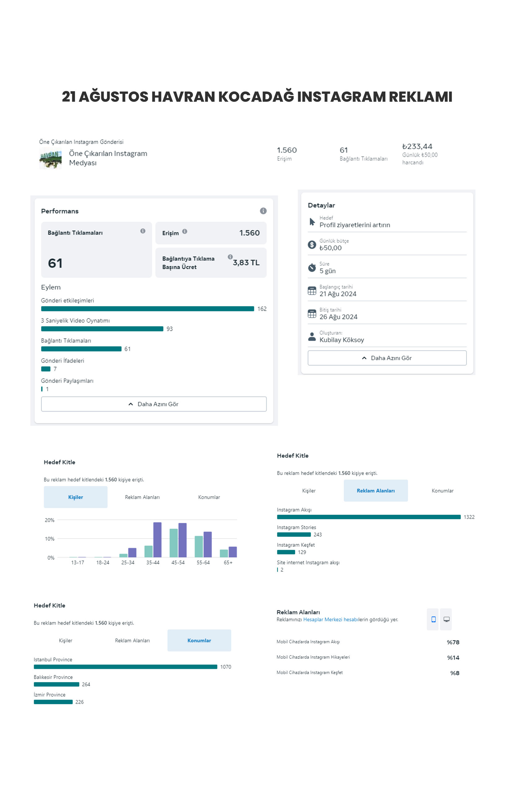Collapse Performans panel with Daha Azını Gör
The image size is (512, 812).
(x=154, y=404)
